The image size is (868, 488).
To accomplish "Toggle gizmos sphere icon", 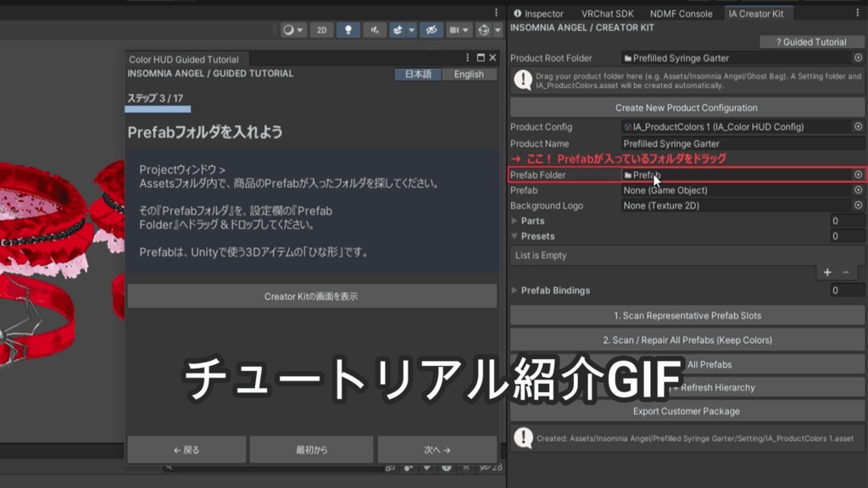I will click(x=484, y=30).
